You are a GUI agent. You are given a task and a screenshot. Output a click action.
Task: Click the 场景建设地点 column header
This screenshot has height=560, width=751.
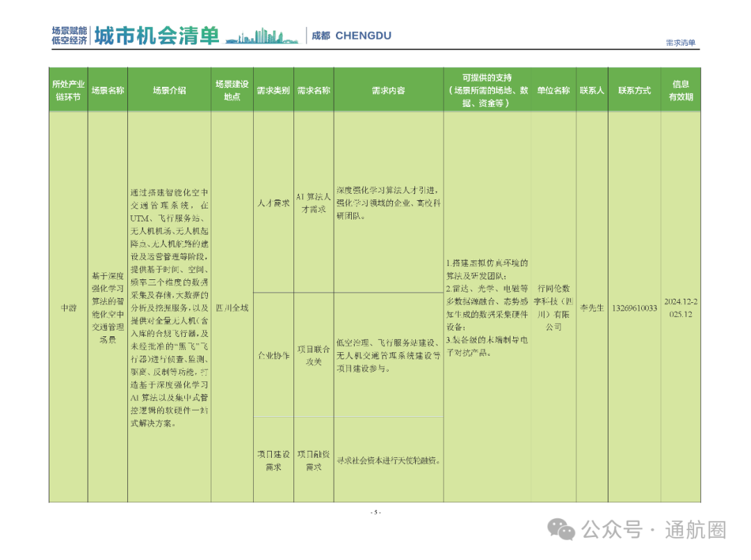[232, 90]
